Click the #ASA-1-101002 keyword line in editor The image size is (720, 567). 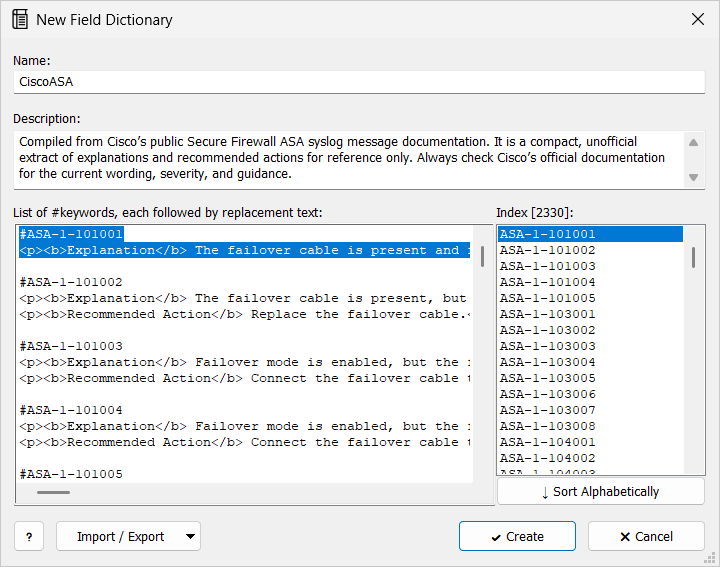pos(71,282)
